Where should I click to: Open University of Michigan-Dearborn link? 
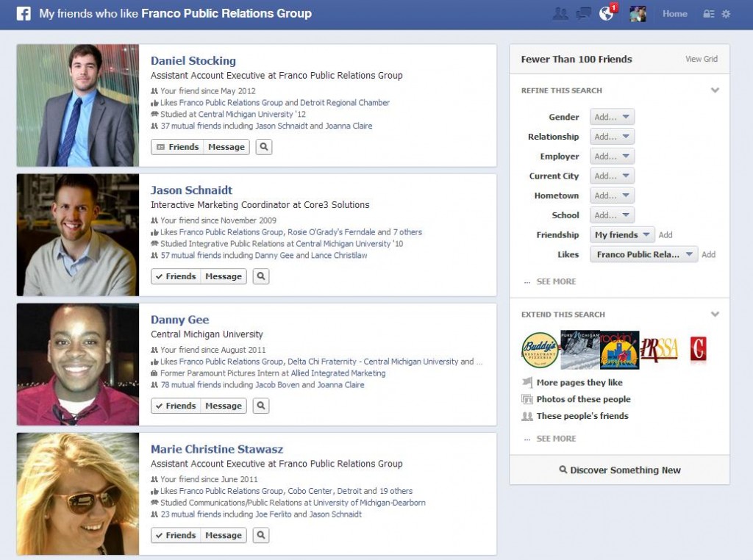click(369, 503)
